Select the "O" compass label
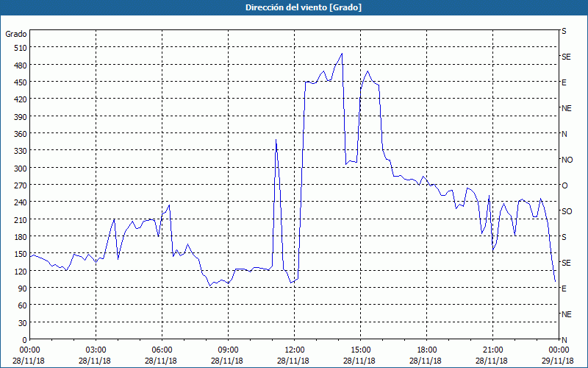This screenshot has width=588, height=368. (x=564, y=185)
